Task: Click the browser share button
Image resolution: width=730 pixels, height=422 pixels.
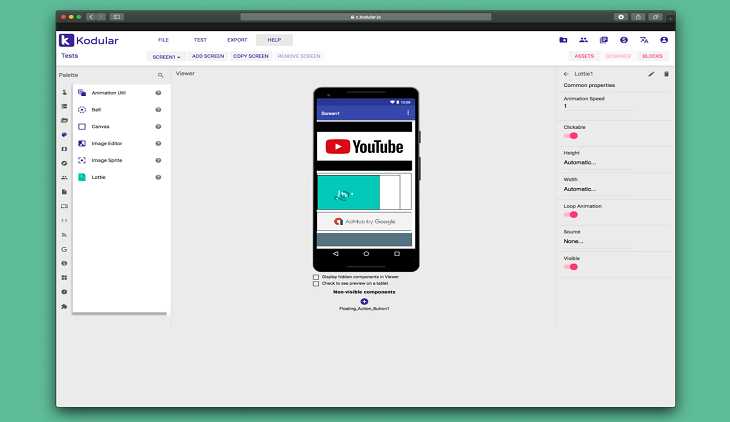Action: click(x=638, y=17)
